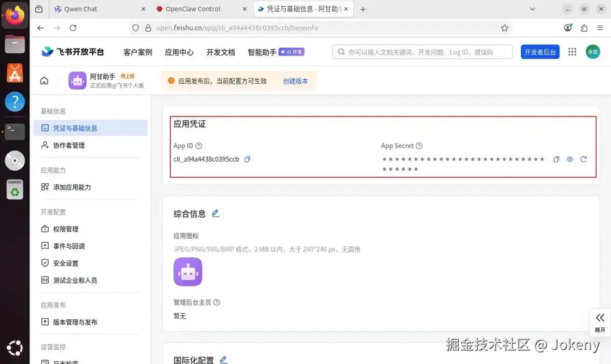Viewport: 611px width, 364px height.
Task: Open 管理后台主页 help icon
Action: point(217,302)
